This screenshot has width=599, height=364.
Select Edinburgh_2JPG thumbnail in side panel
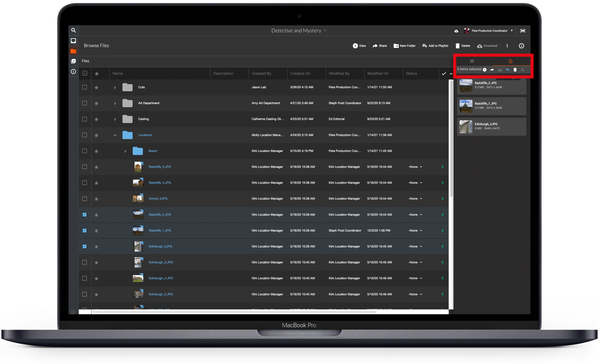pyautogui.click(x=466, y=127)
